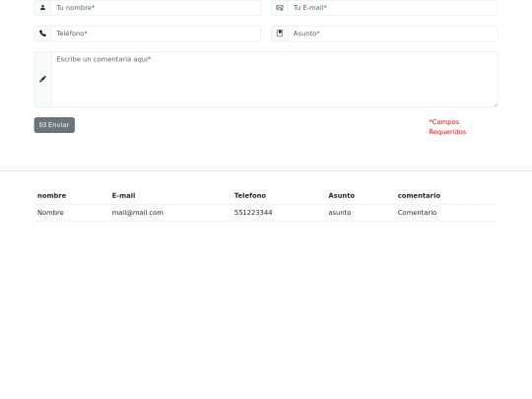Click the Campos Requeridos note
The height and width of the screenshot is (399, 532).
[x=447, y=127]
